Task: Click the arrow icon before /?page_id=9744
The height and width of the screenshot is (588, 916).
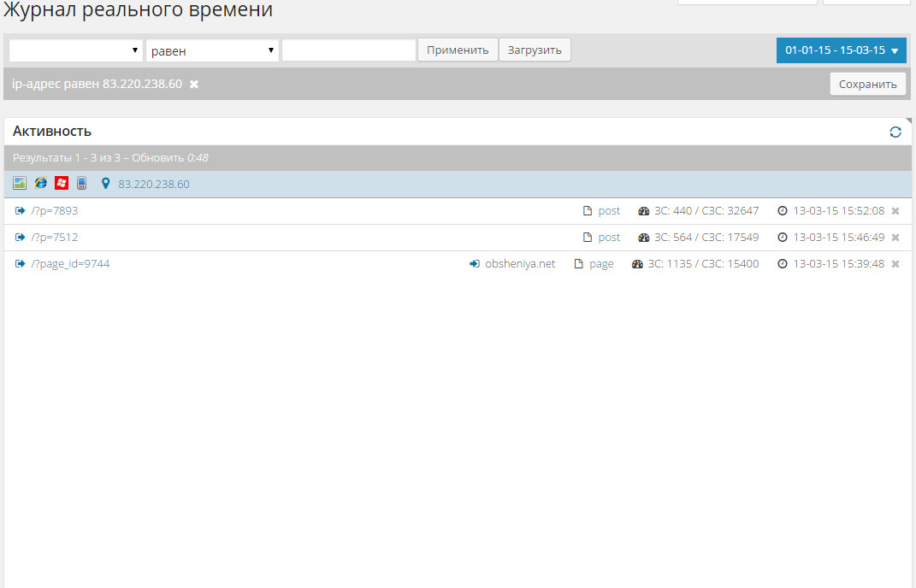Action: pos(20,264)
